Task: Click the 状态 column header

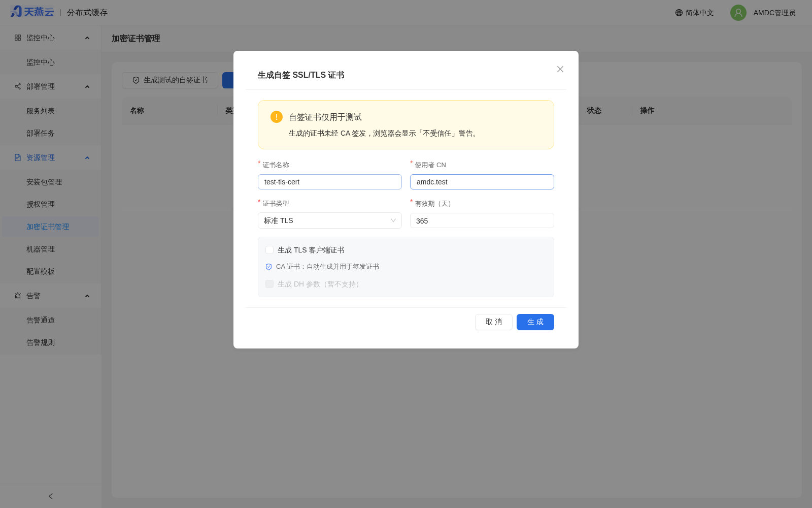Action: [x=594, y=110]
